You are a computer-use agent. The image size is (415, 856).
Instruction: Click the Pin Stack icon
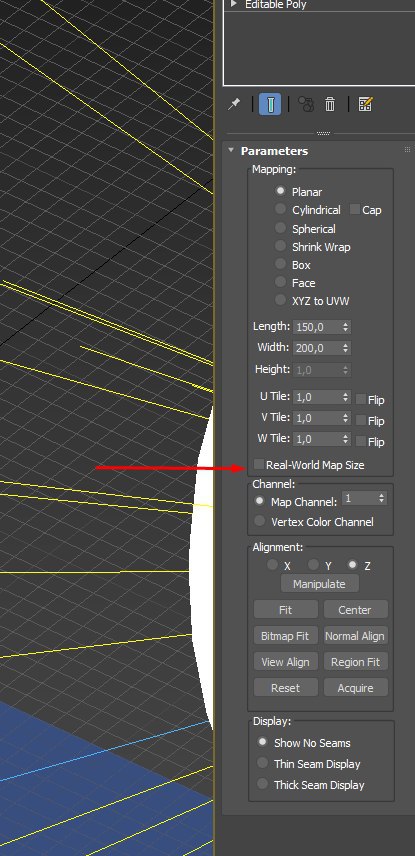point(234,104)
